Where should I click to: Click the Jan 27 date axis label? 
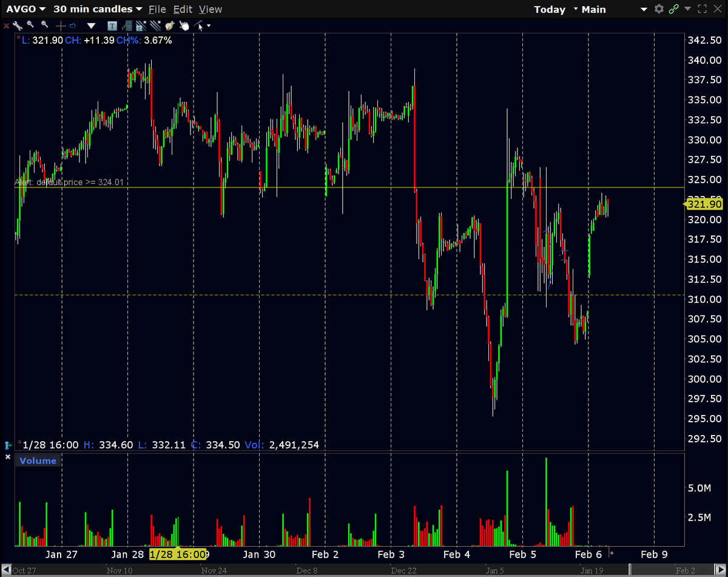coord(62,555)
